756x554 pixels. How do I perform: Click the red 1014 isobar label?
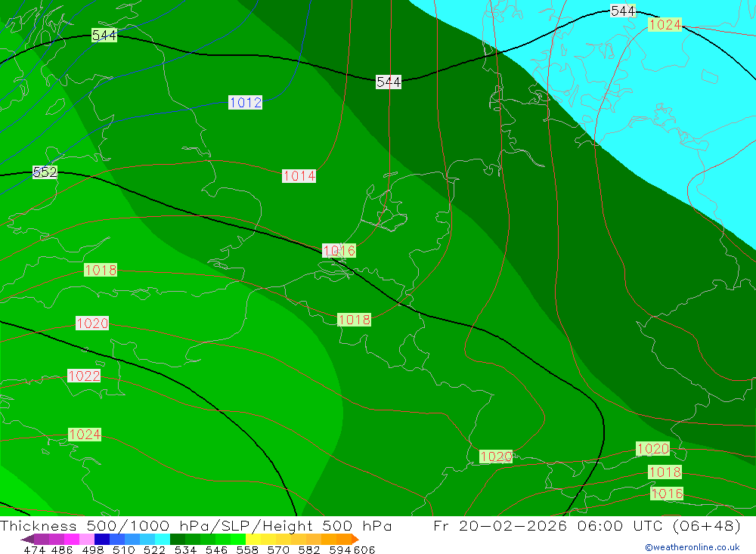pos(299,176)
